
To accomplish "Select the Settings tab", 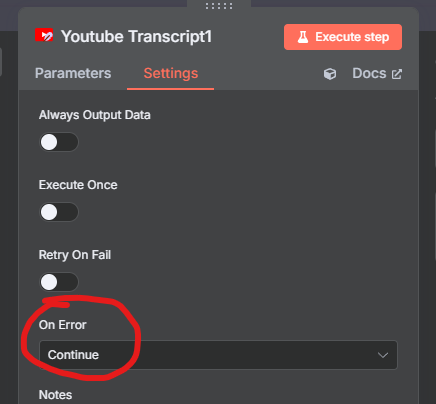I will tap(171, 73).
